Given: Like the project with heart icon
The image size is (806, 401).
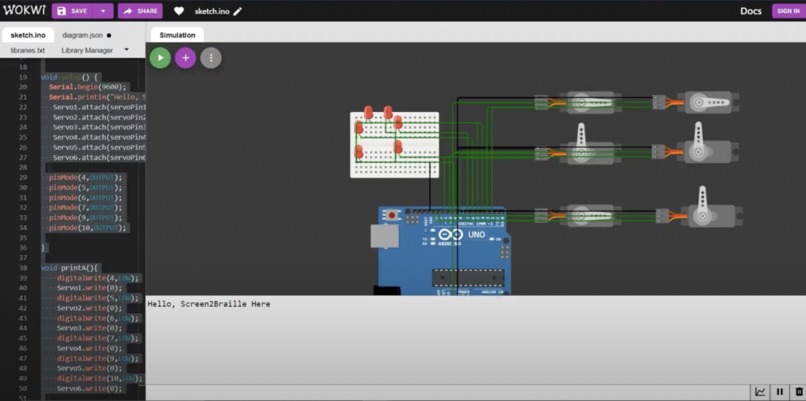Looking at the screenshot, I should (178, 11).
